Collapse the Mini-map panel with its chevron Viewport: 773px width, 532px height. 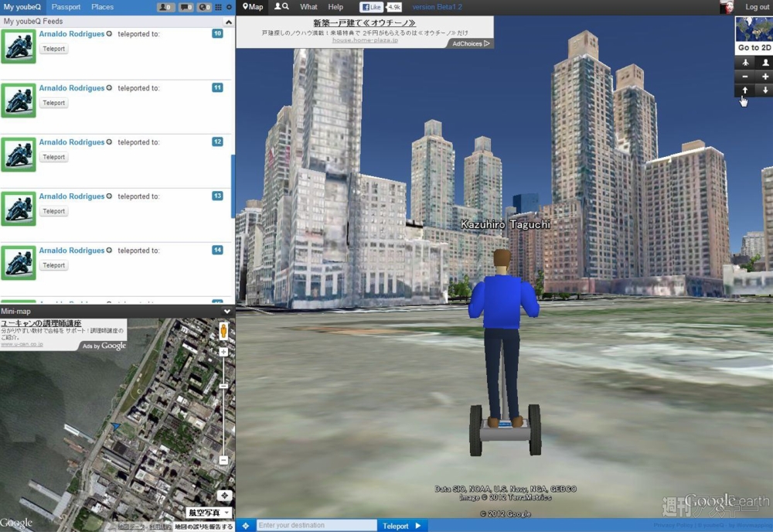(226, 312)
